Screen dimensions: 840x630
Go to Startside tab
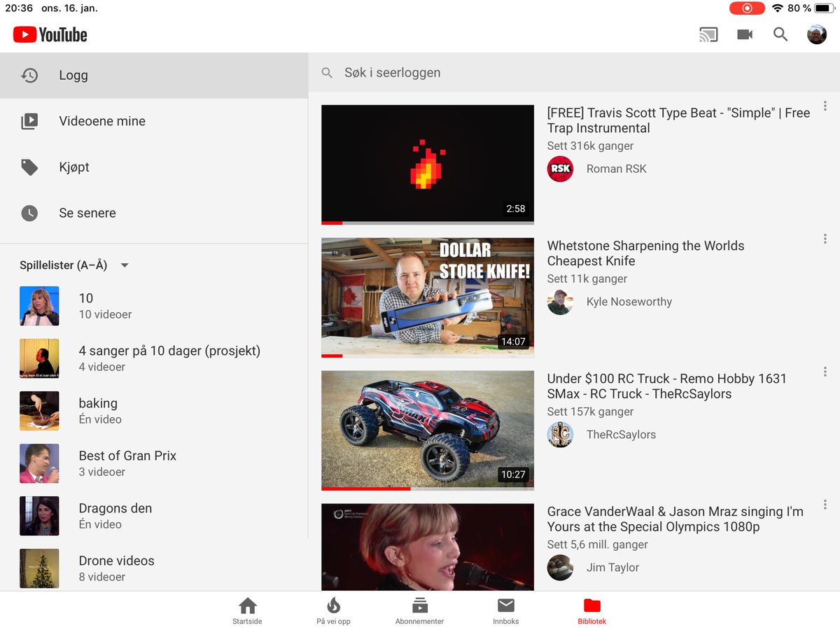247,611
